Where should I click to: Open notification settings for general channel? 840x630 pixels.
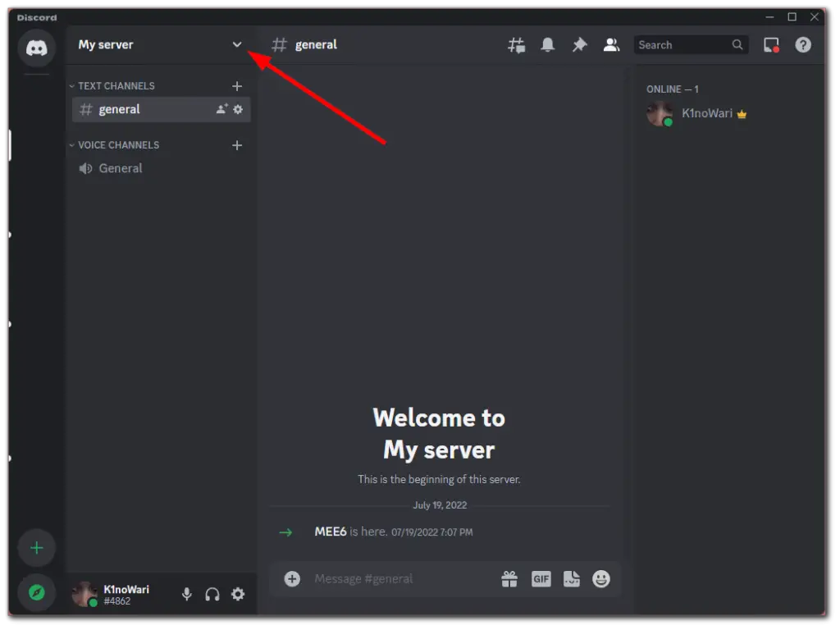(547, 44)
